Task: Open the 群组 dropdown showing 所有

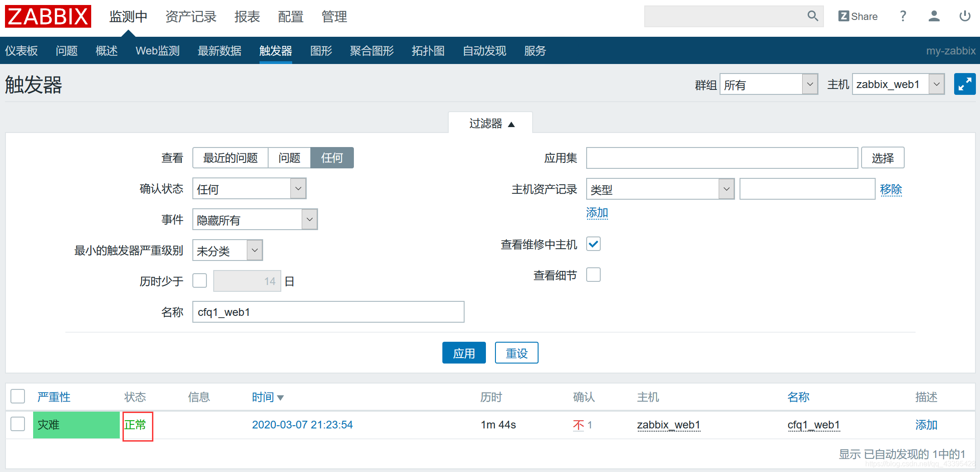Action: coord(769,84)
